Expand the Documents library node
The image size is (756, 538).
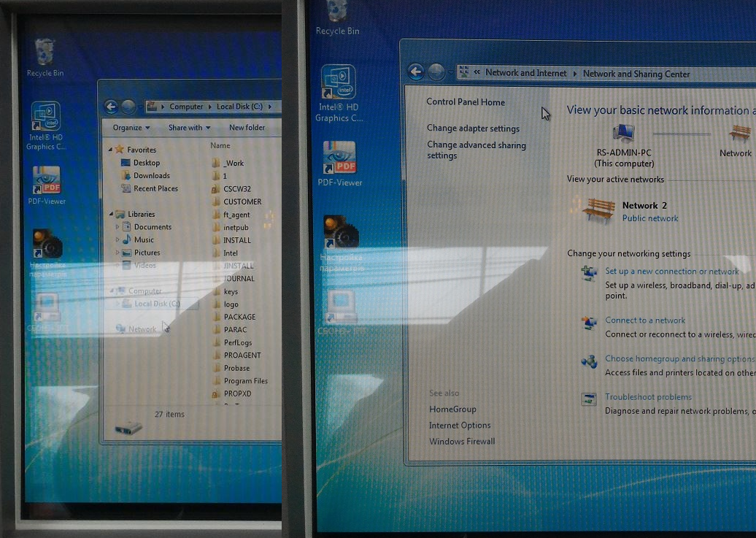click(117, 226)
